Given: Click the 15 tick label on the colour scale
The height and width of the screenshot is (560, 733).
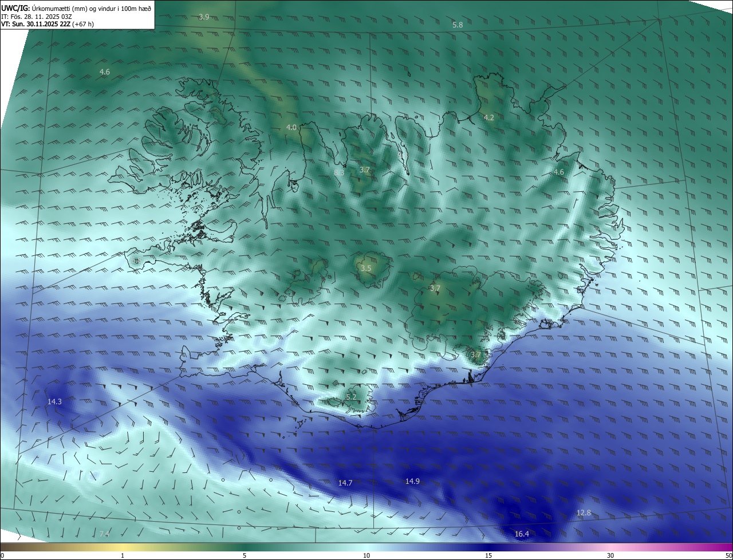Looking at the screenshot, I should [488, 555].
